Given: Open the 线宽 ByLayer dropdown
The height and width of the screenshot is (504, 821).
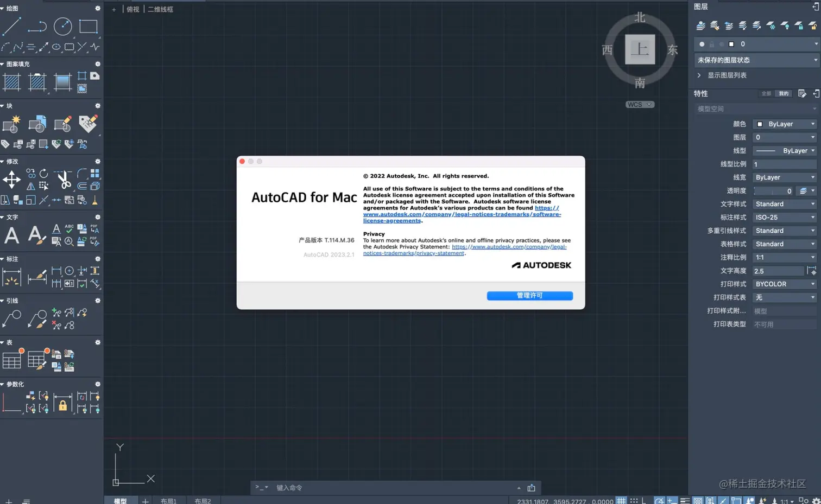Looking at the screenshot, I should pos(785,177).
